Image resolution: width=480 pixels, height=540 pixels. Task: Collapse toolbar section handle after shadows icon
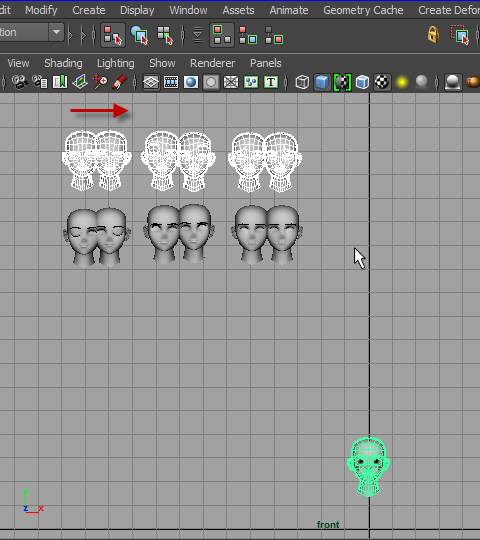(437, 82)
